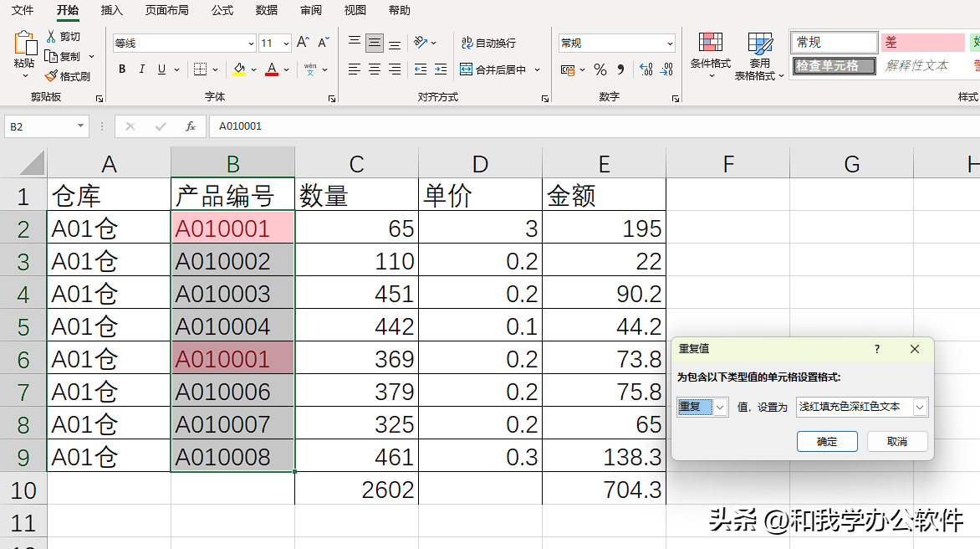Toggle Italic formatting
The image size is (980, 549).
(142, 69)
